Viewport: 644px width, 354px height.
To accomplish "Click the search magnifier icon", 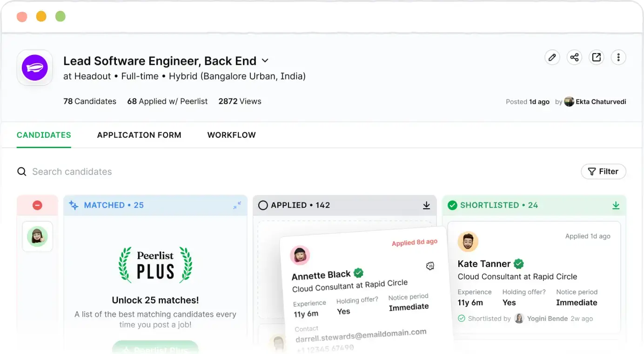I will [x=21, y=171].
